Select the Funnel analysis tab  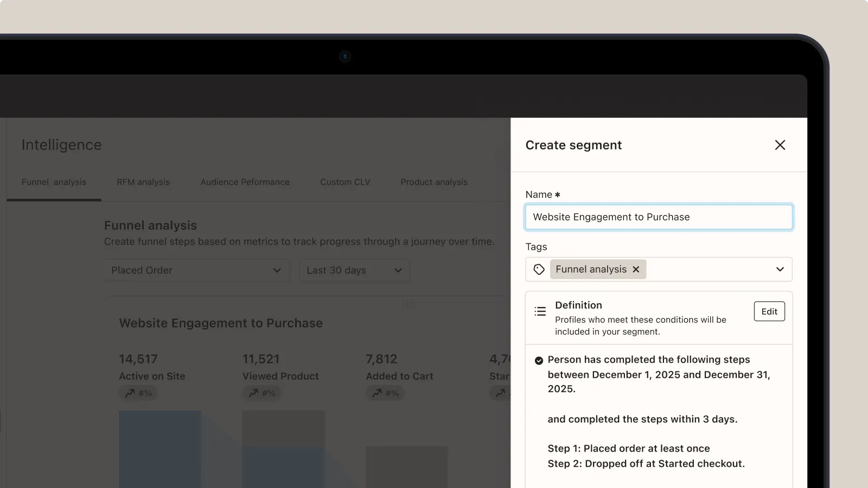pos(54,182)
